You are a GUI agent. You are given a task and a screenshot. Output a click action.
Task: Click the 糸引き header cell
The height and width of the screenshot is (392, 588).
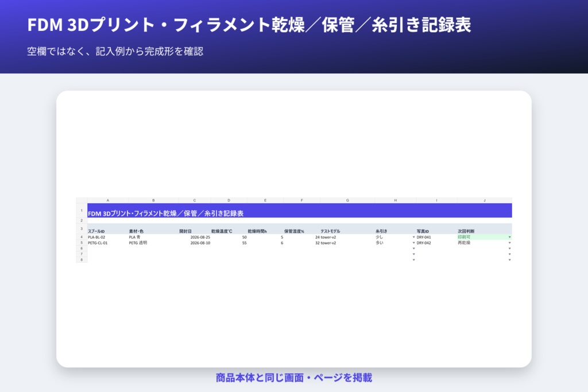click(395, 229)
